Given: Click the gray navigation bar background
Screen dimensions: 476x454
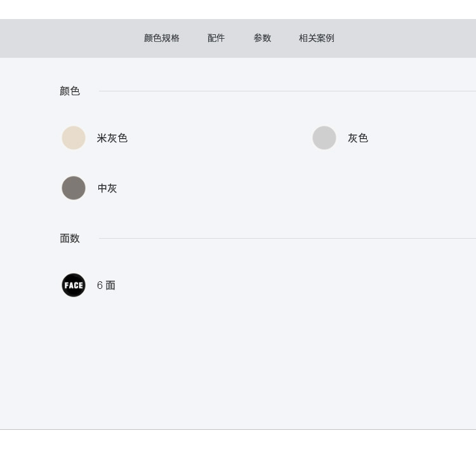Looking at the screenshot, I should [406, 38].
